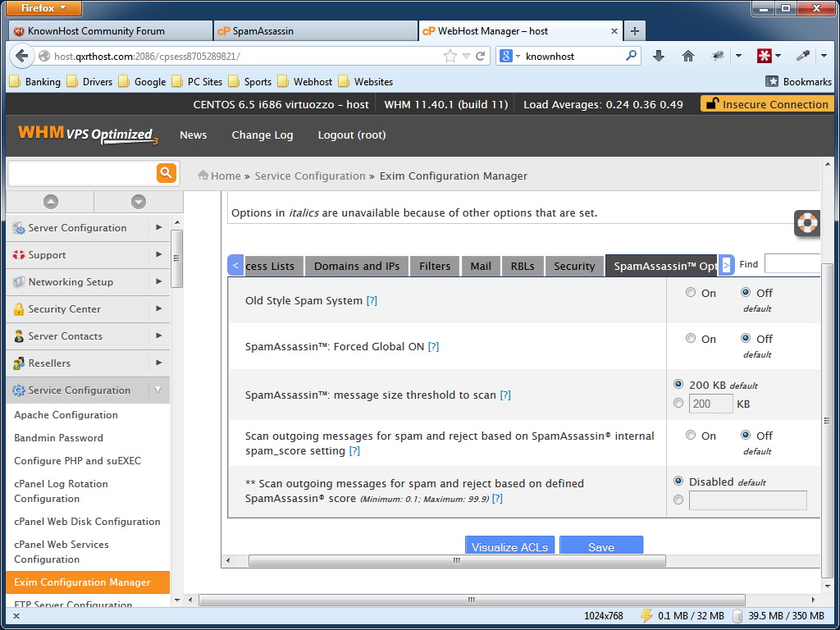
Task: Go to Firefox home page icon
Action: pos(688,56)
